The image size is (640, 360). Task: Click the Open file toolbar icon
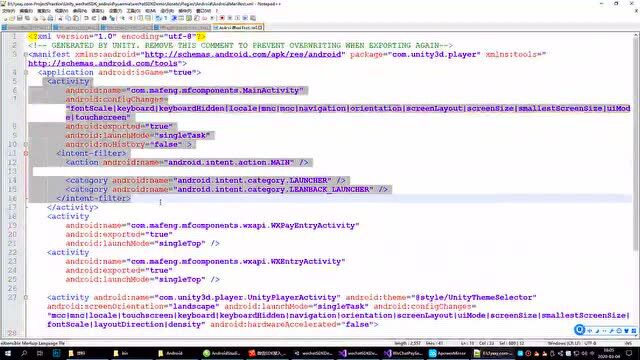pyautogui.click(x=12, y=18)
